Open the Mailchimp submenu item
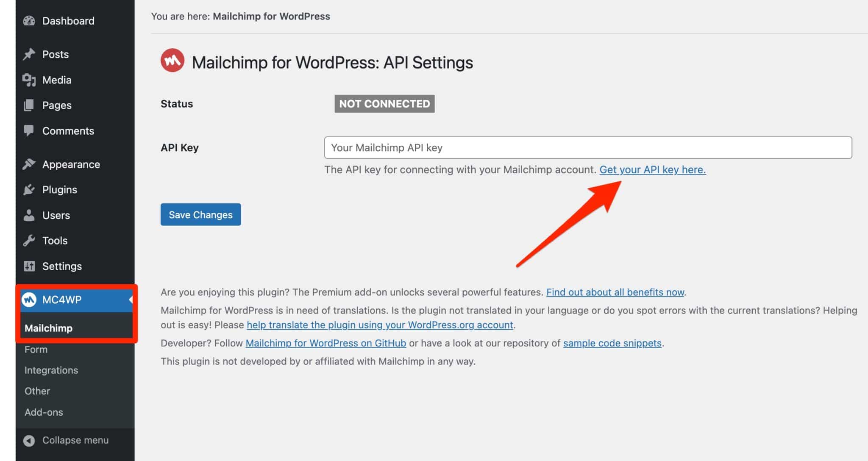 coord(48,328)
